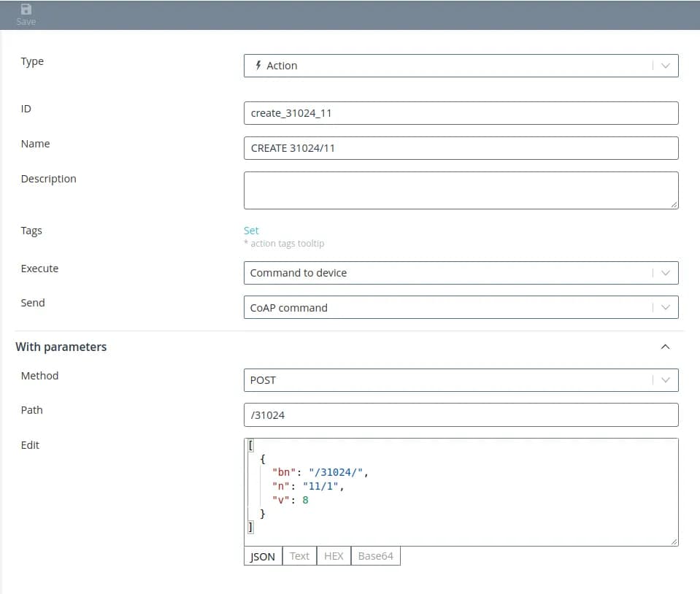Image resolution: width=700 pixels, height=594 pixels.
Task: Click the Description textarea resize handle
Action: coord(674,205)
